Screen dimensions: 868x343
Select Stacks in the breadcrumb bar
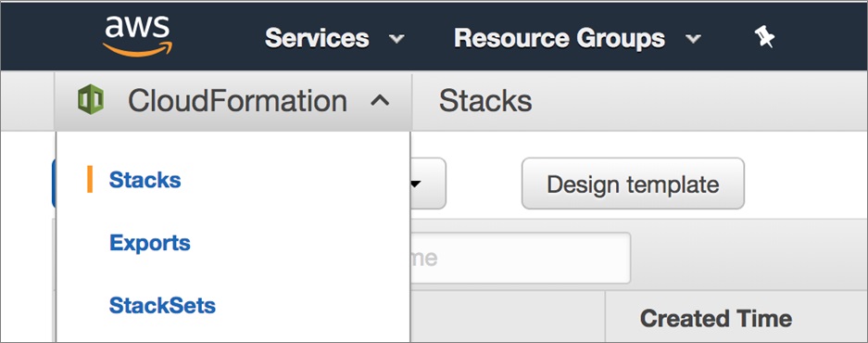(485, 101)
